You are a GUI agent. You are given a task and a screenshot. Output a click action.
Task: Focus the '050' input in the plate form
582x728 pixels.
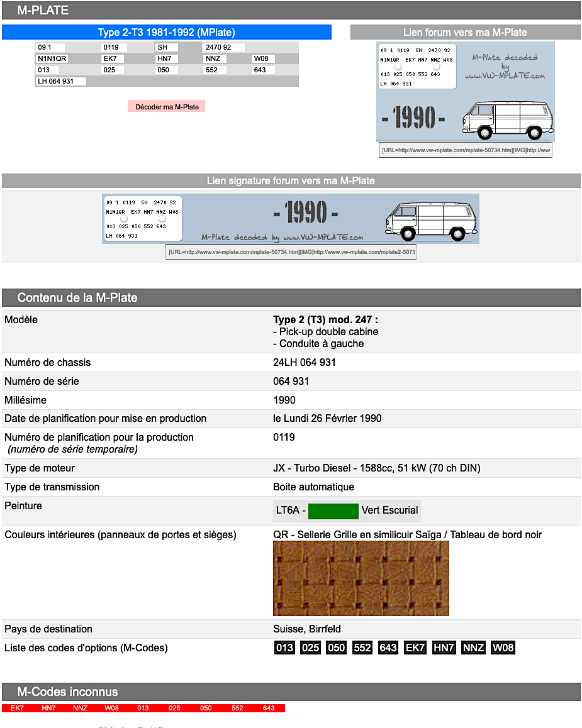[167, 70]
